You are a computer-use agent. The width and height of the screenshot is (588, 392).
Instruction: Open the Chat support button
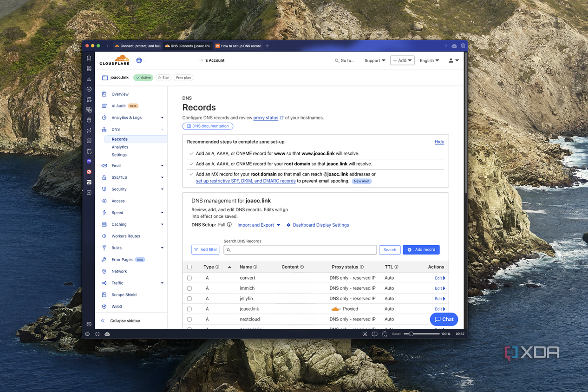444,319
